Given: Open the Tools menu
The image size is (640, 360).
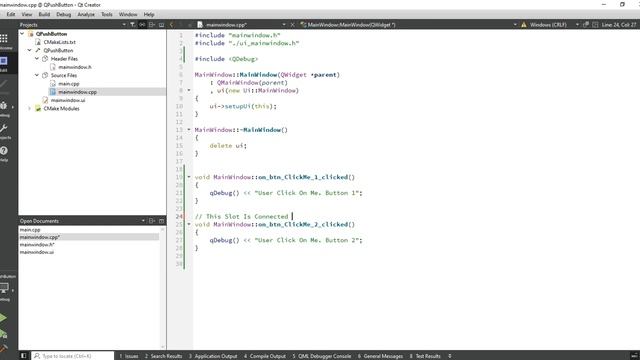Looking at the screenshot, I should (107, 14).
